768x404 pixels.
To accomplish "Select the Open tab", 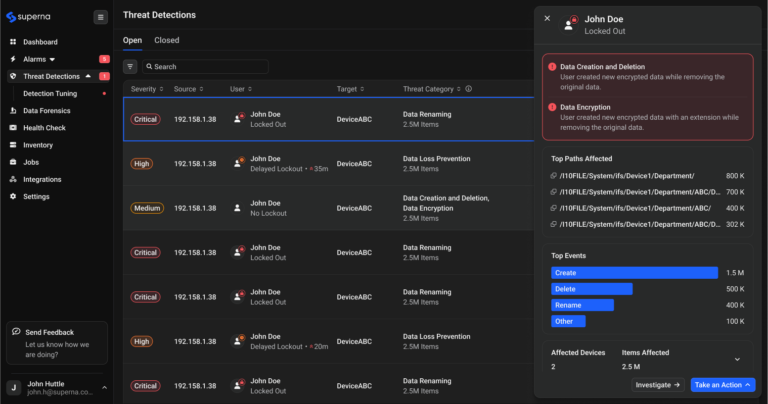I will 132,40.
